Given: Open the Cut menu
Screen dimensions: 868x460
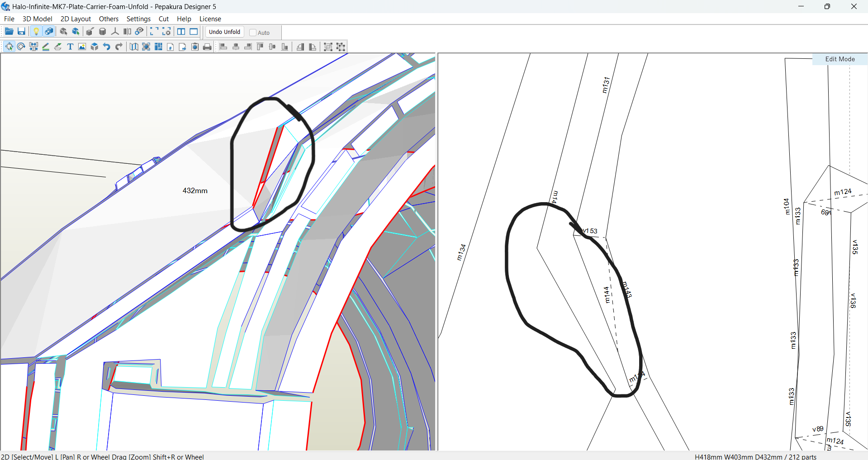Looking at the screenshot, I should click(164, 19).
